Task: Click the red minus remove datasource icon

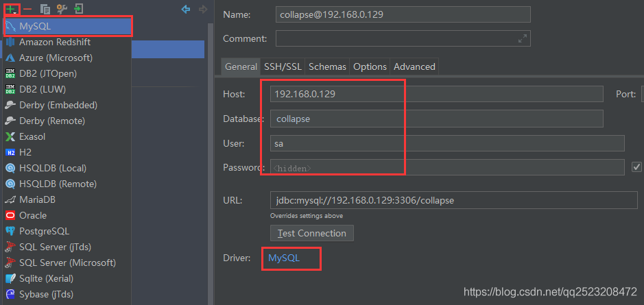Action: [27, 9]
